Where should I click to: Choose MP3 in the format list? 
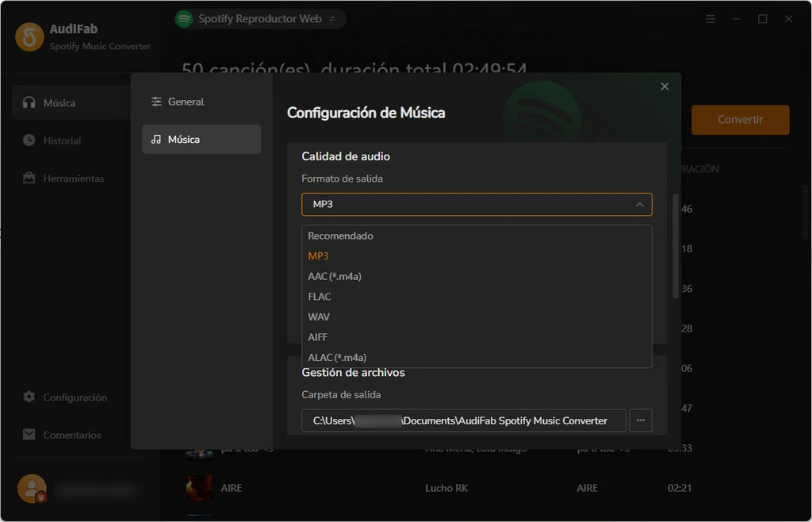[x=477, y=255]
